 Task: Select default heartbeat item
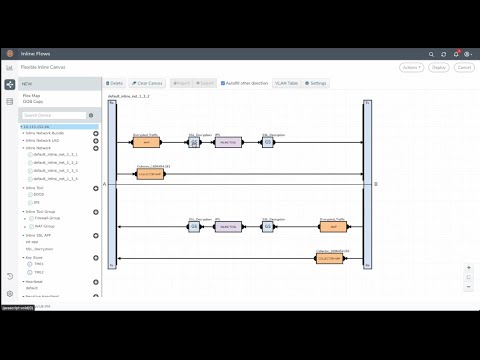(32, 288)
